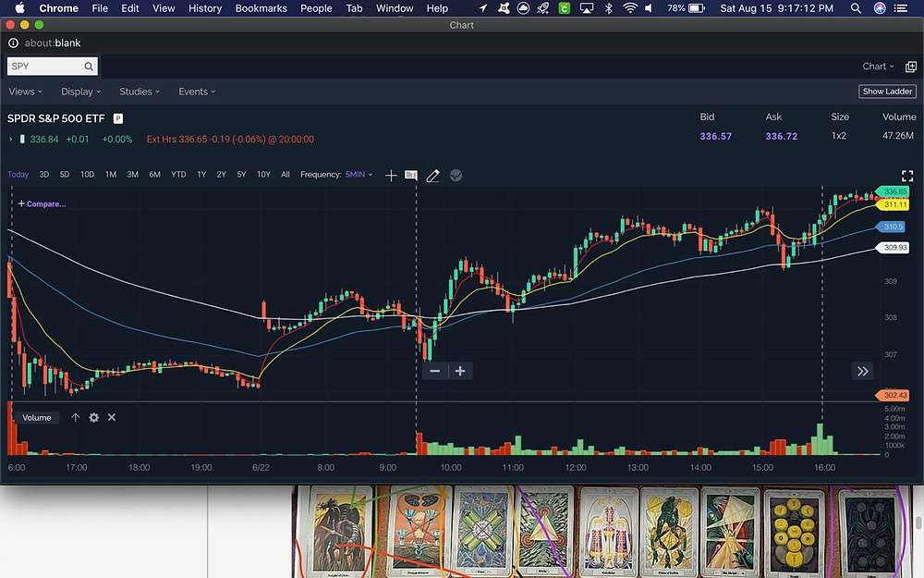Select the 6M range

(155, 175)
